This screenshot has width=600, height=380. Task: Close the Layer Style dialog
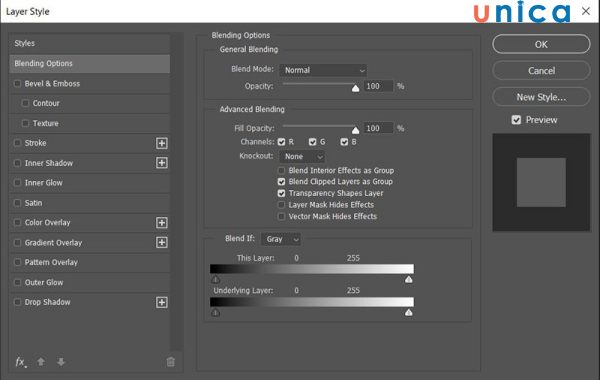coord(586,11)
